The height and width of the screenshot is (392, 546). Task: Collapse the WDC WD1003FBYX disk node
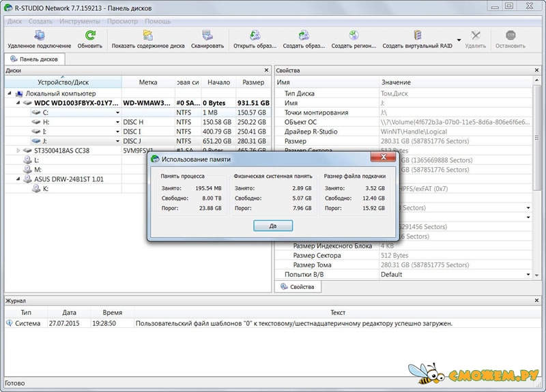pos(18,103)
